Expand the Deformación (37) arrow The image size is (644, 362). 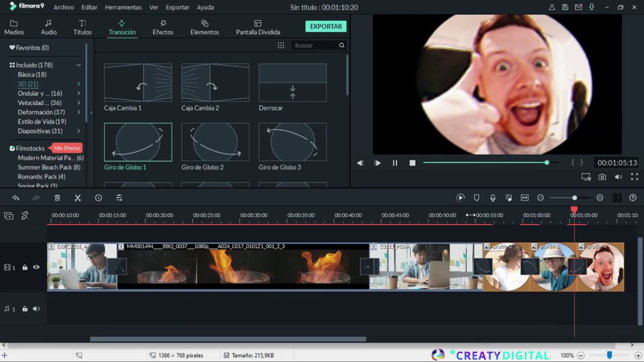(78, 112)
